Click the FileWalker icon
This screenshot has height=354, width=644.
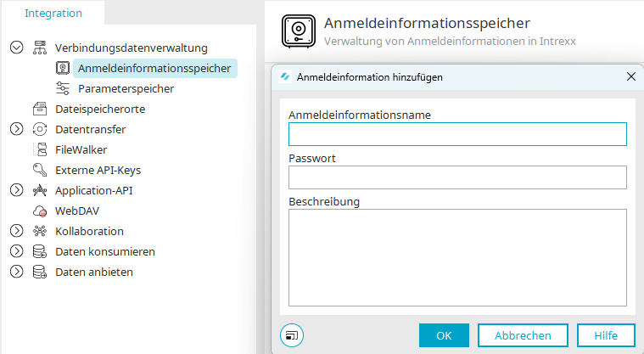click(x=40, y=149)
